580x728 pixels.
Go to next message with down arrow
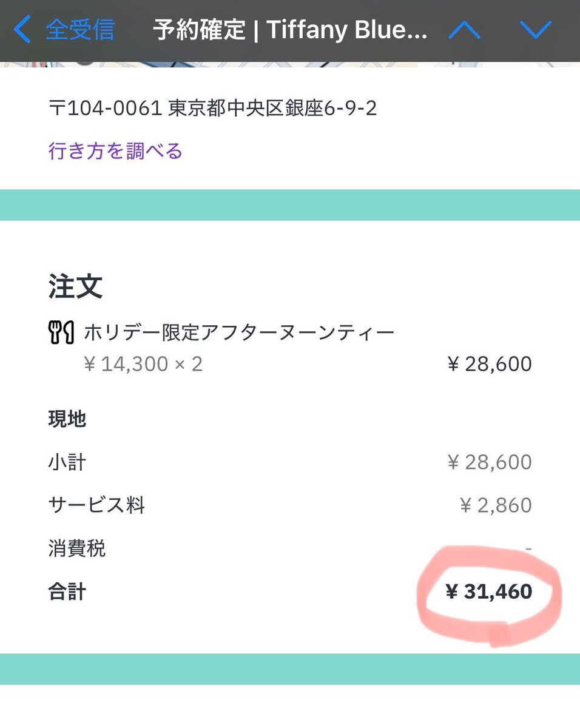point(536,30)
